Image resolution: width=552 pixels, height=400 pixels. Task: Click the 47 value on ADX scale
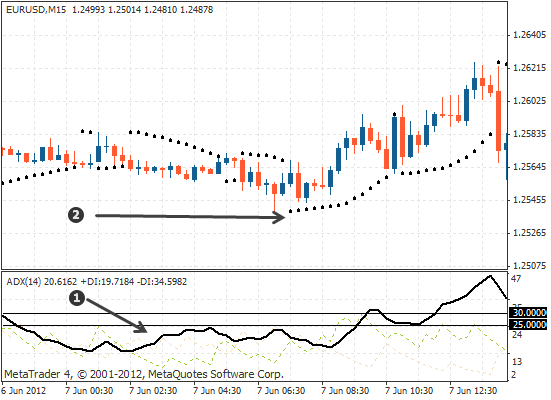click(516, 279)
